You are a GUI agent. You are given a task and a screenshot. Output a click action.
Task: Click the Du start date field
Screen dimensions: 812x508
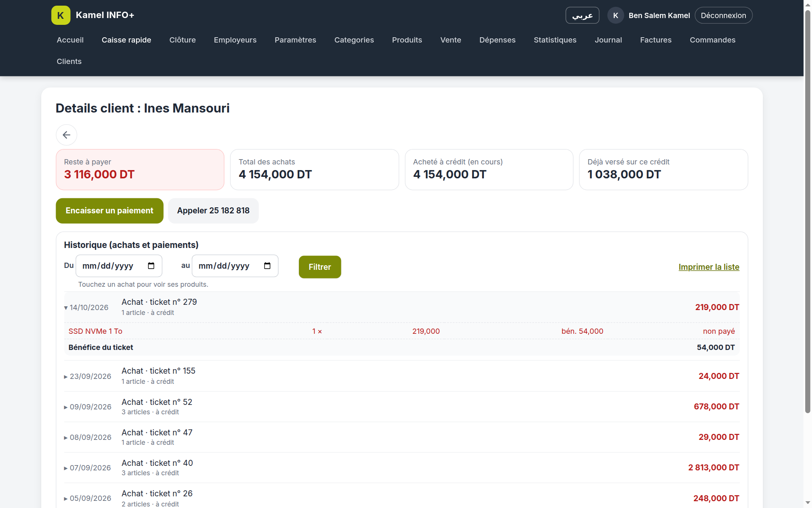[x=119, y=266]
